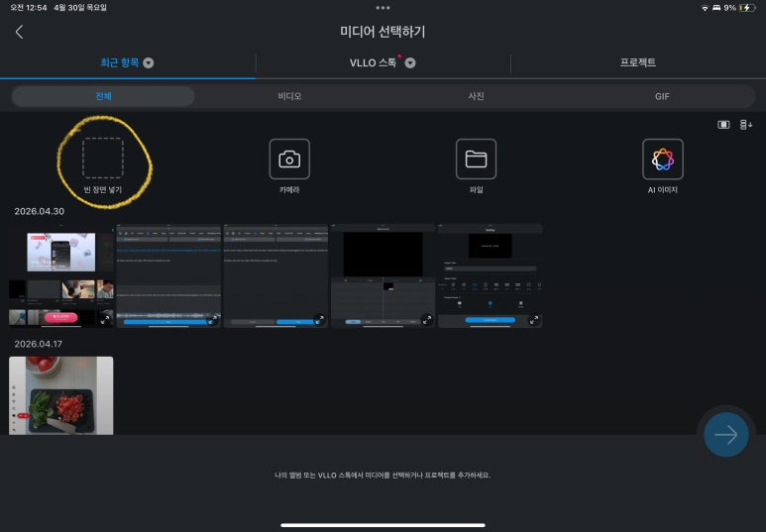766x532 pixels.
Task: Tap the 2026.04.30 date header
Action: (39, 212)
